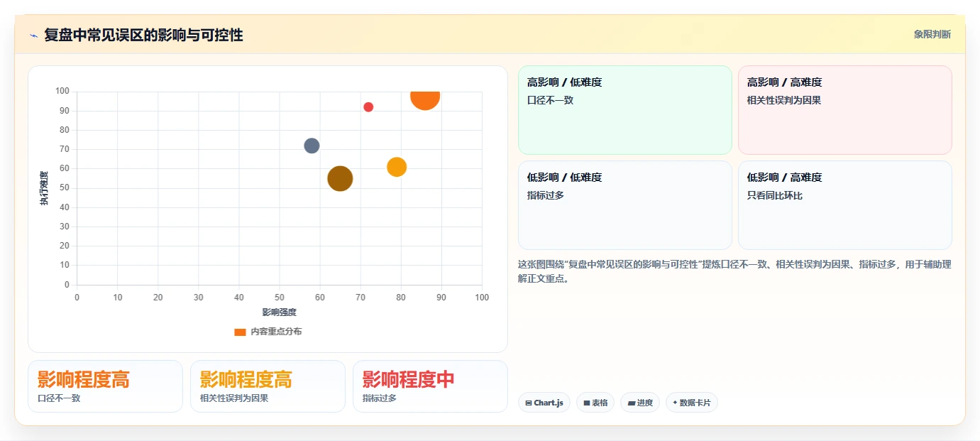Open the 影响程度中 card labeled 指标过多
The width and height of the screenshot is (980, 441).
(430, 386)
